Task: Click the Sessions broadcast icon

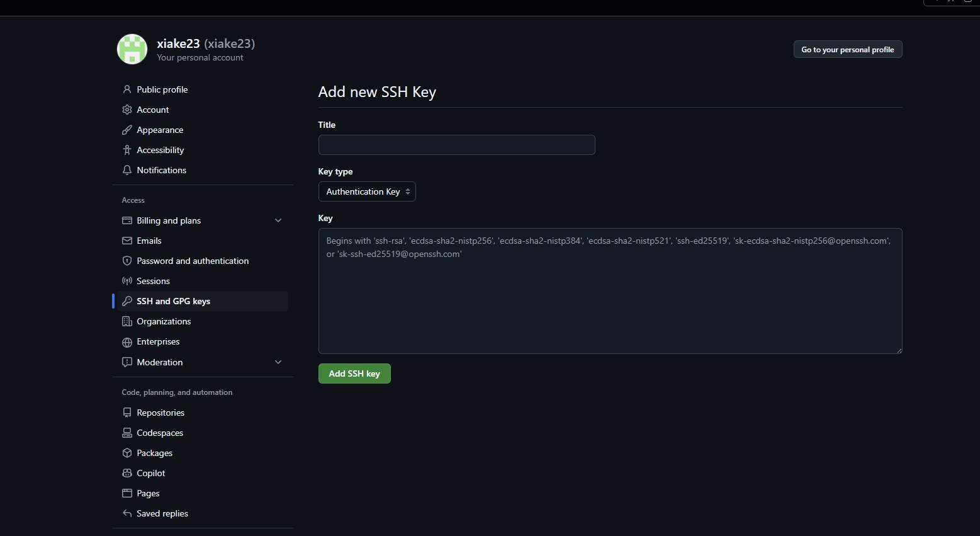Action: click(x=127, y=281)
